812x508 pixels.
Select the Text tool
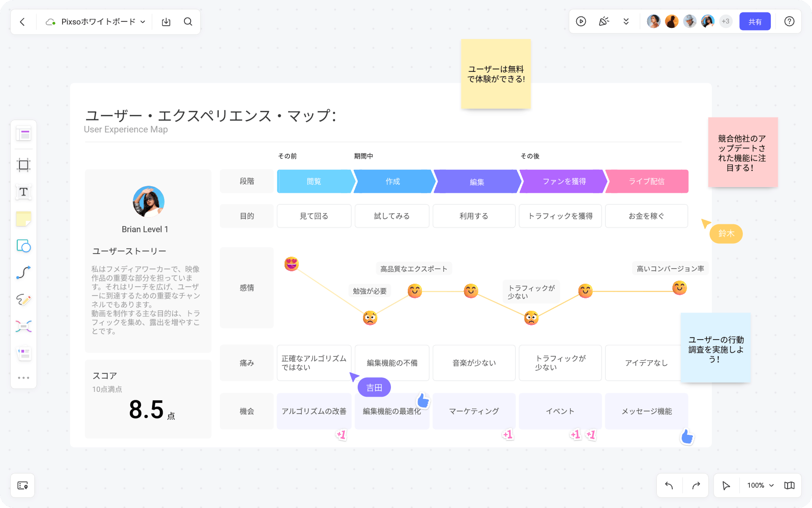23,192
